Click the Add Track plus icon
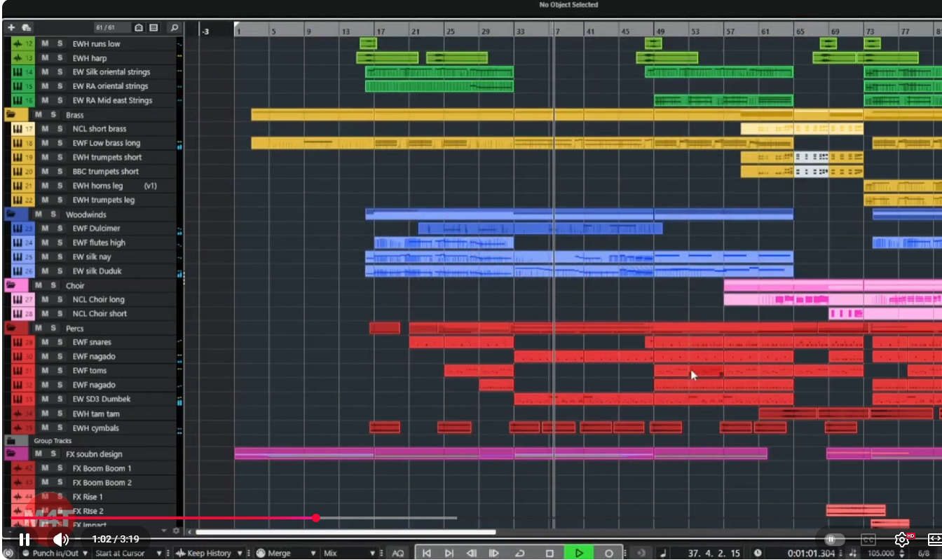The width and height of the screenshot is (942, 560). pos(11,28)
